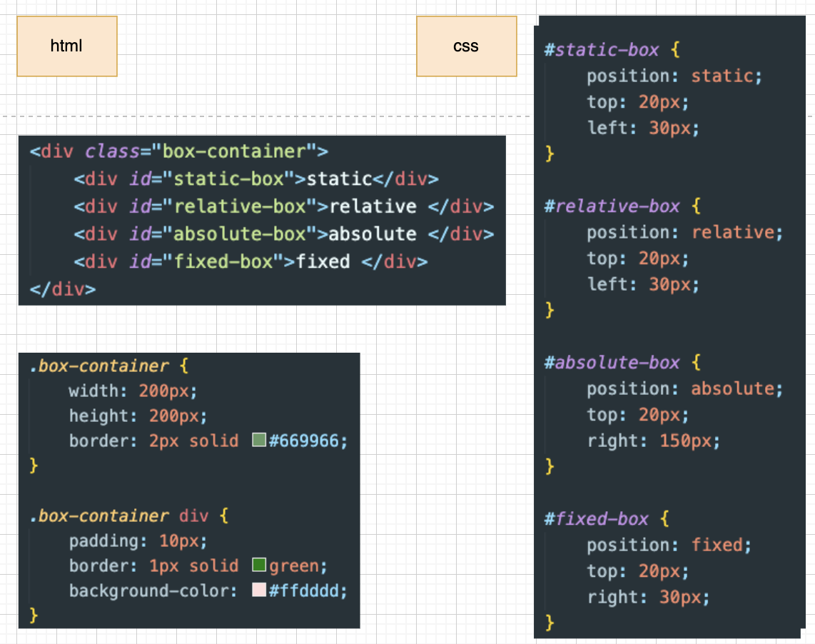
Task: Click the div class="box-container" opening line
Action: [x=179, y=151]
